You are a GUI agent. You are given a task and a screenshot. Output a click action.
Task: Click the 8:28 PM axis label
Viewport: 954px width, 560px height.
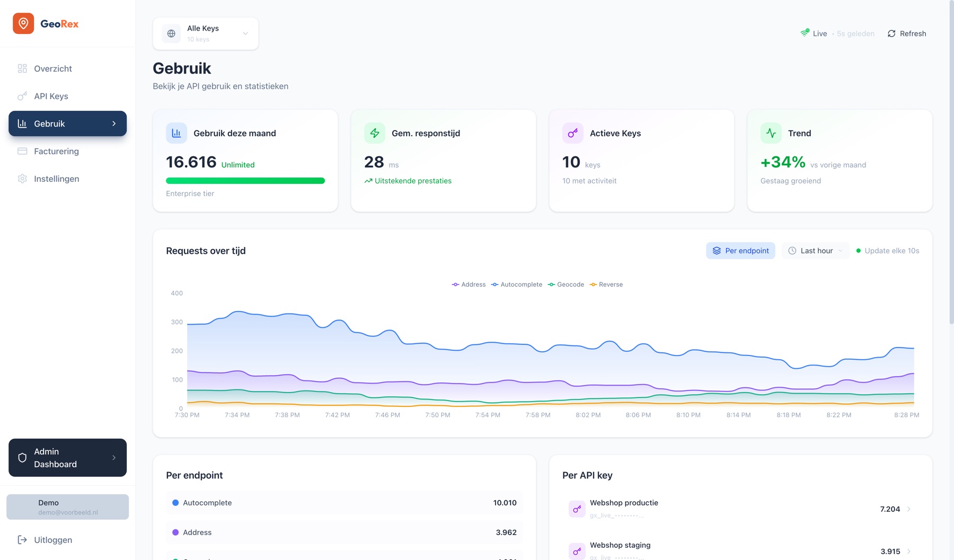tap(906, 415)
